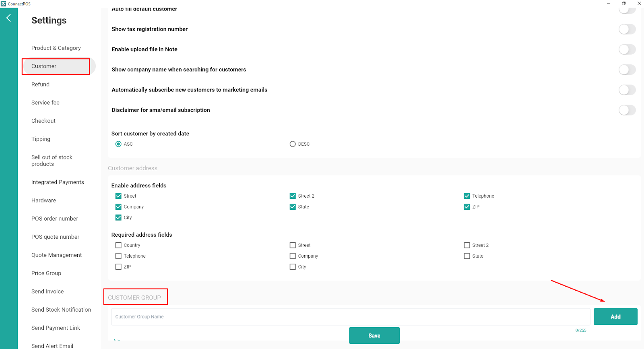Click the Customer Group Name input field
The width and height of the screenshot is (644, 349).
click(350, 317)
